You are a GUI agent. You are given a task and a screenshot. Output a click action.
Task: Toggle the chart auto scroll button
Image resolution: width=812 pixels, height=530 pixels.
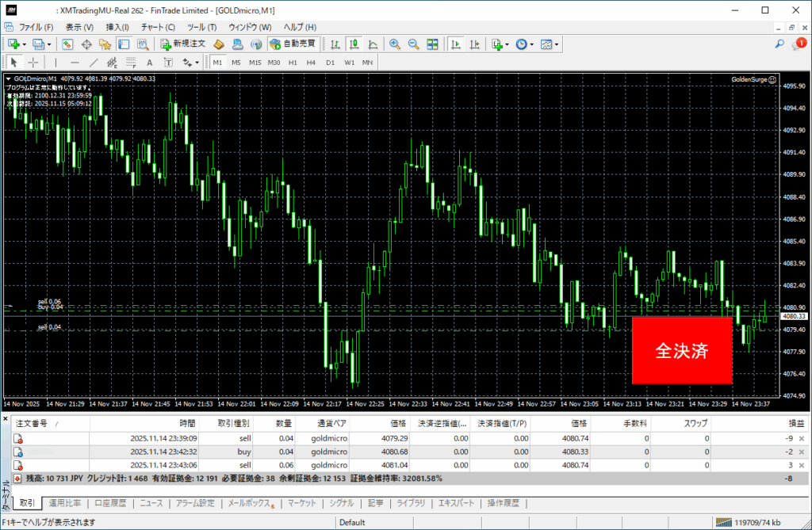tap(456, 44)
